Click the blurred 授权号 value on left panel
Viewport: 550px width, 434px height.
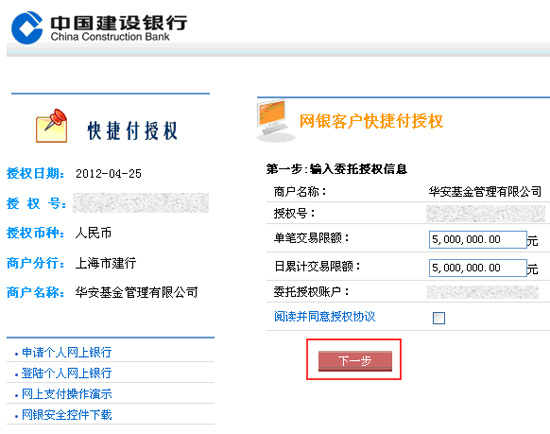pyautogui.click(x=141, y=203)
